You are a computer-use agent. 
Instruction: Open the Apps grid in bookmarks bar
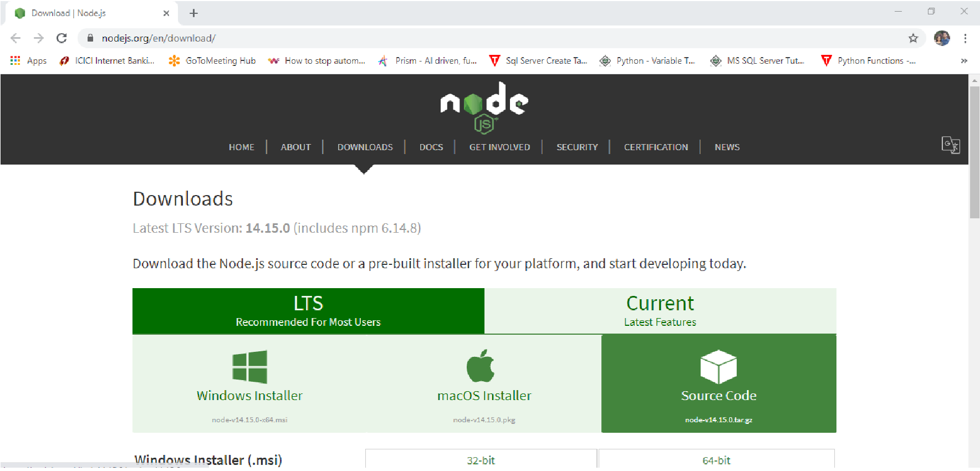(x=28, y=61)
